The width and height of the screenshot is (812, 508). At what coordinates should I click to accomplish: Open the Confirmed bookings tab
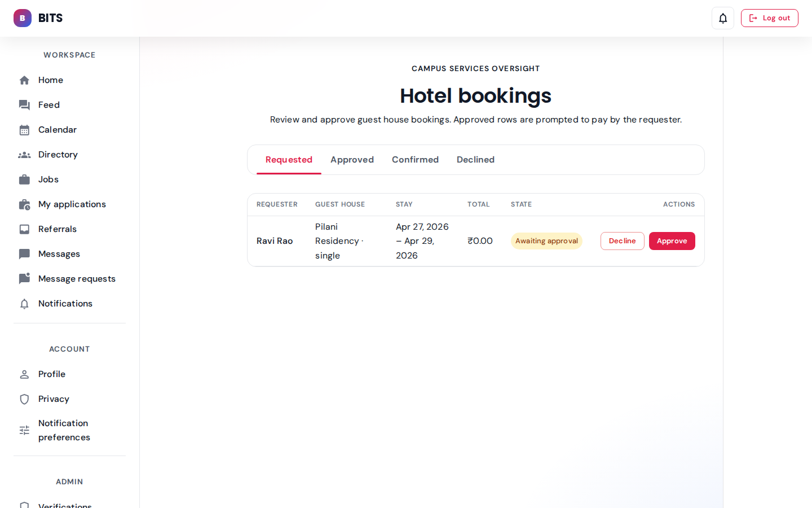click(x=415, y=160)
